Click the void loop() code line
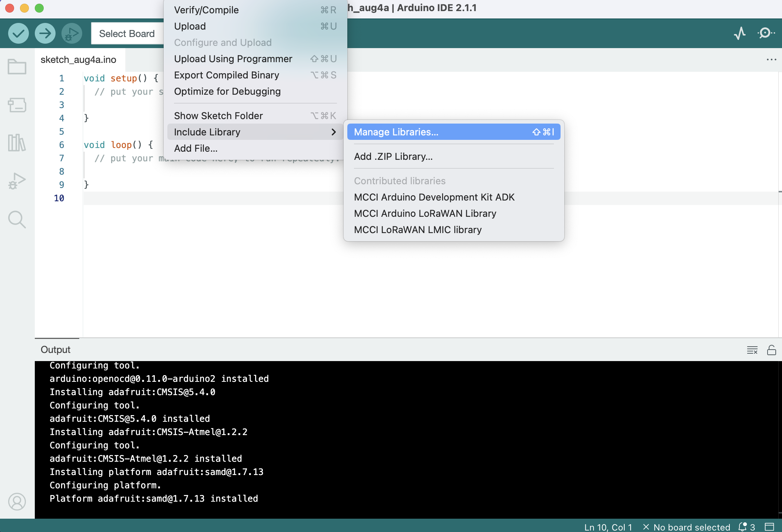Image resolution: width=782 pixels, height=532 pixels. [118, 145]
